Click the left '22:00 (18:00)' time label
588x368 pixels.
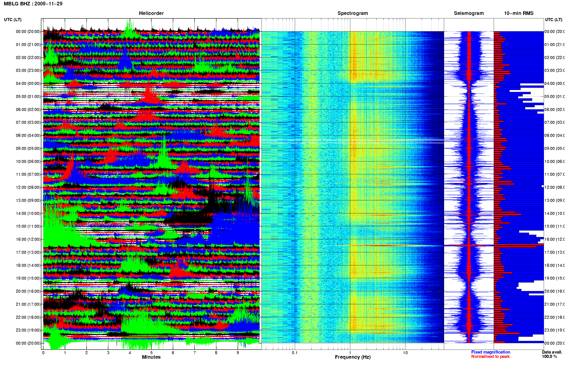coord(28,317)
